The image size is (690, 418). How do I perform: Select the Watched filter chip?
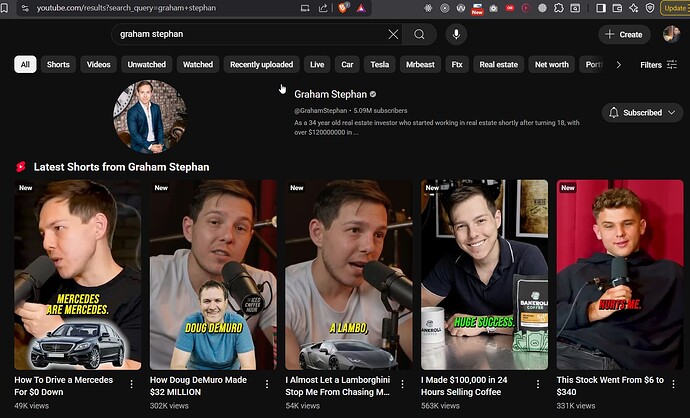198,64
